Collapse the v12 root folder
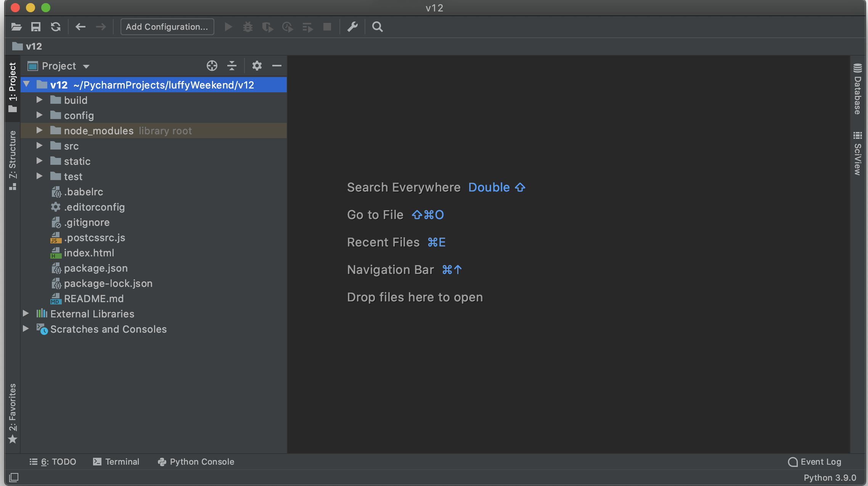 click(x=26, y=84)
